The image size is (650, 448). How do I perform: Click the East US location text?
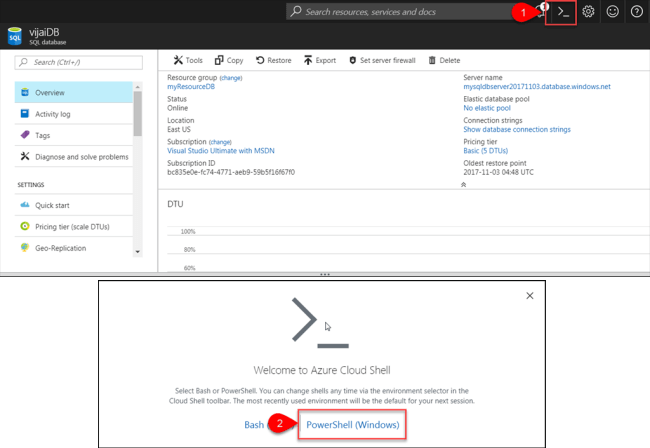click(179, 130)
